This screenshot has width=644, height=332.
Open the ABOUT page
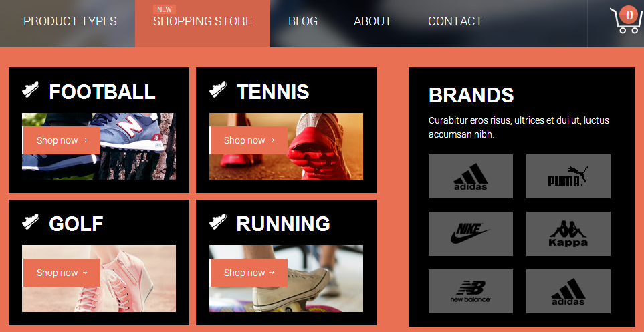372,21
